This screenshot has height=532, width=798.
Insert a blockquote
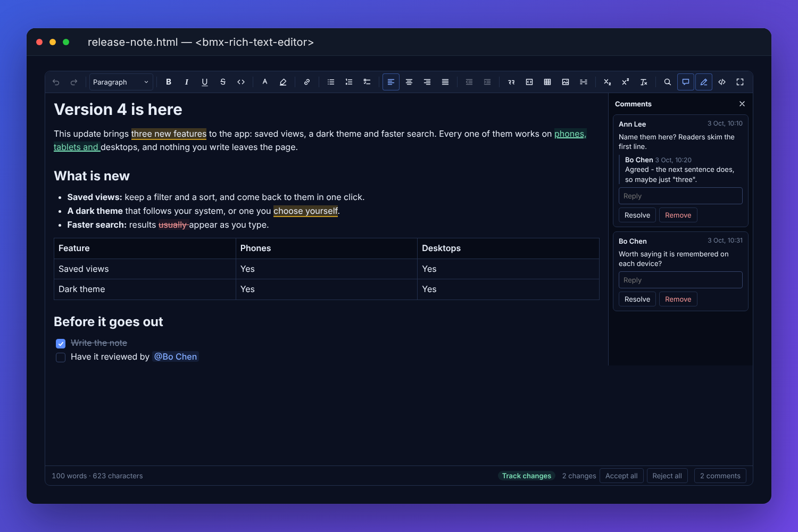(x=511, y=82)
